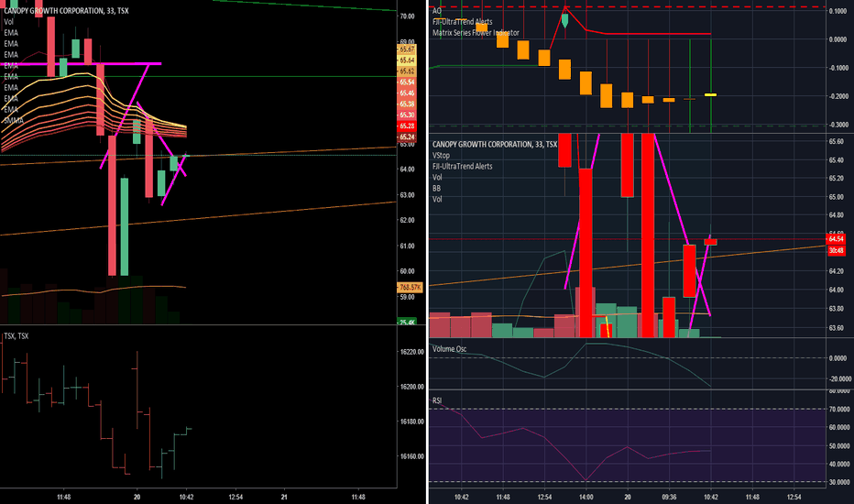Click the 60.00 price axis value
Screen dimensions: 854x504
tap(408, 271)
